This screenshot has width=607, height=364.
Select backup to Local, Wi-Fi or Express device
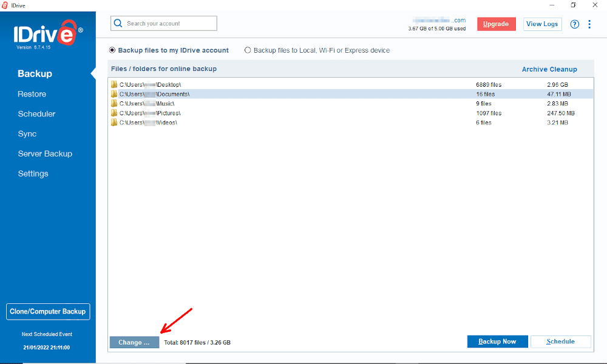click(x=248, y=50)
